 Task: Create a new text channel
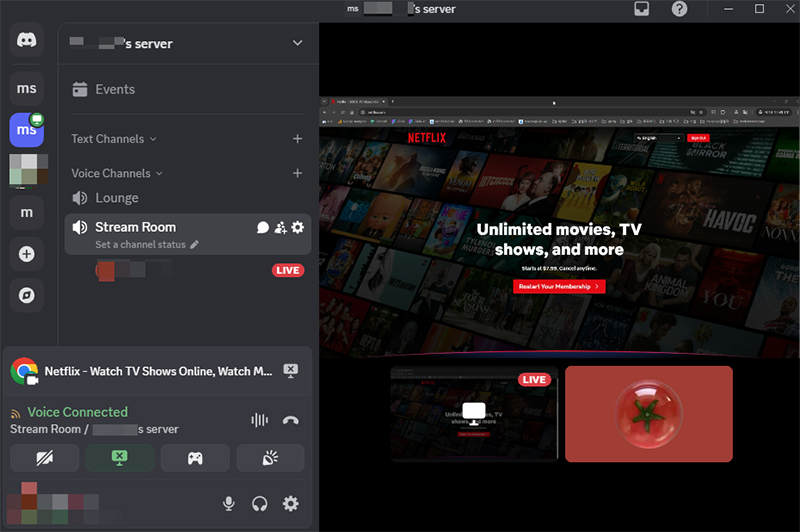click(297, 139)
